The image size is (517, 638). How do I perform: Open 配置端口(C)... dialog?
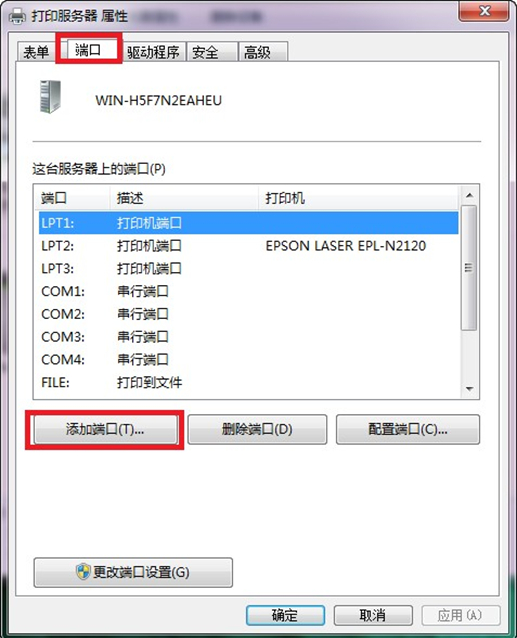(x=408, y=429)
